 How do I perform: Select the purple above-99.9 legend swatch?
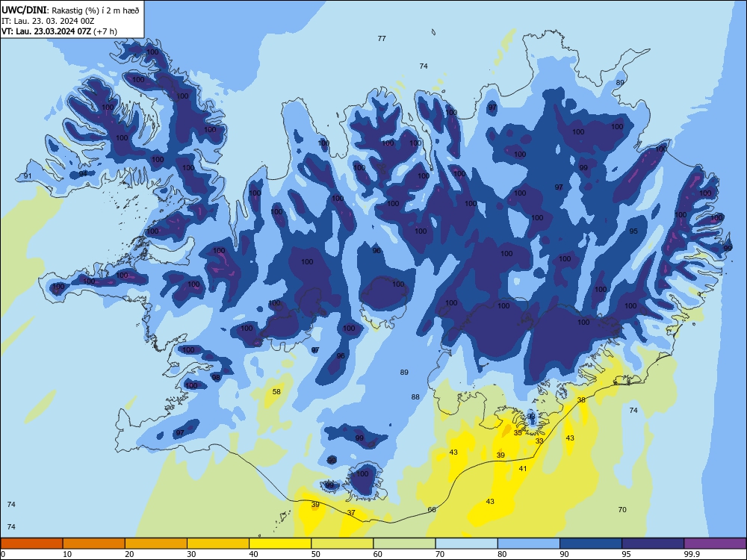point(715,544)
